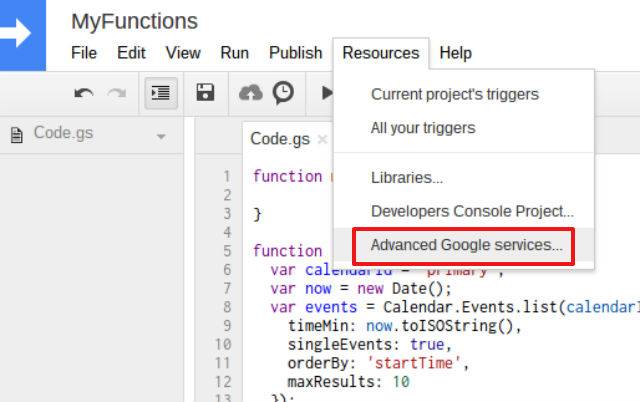Choose Developers Console Project...

(x=464, y=211)
